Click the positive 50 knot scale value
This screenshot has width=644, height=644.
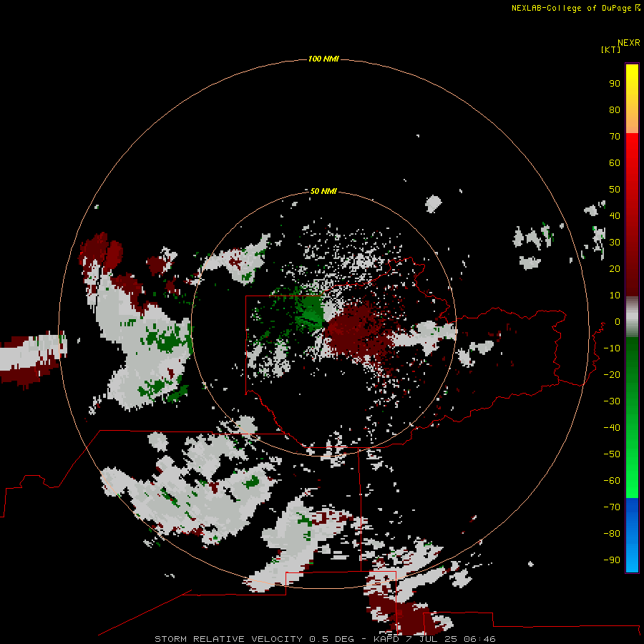(x=615, y=190)
